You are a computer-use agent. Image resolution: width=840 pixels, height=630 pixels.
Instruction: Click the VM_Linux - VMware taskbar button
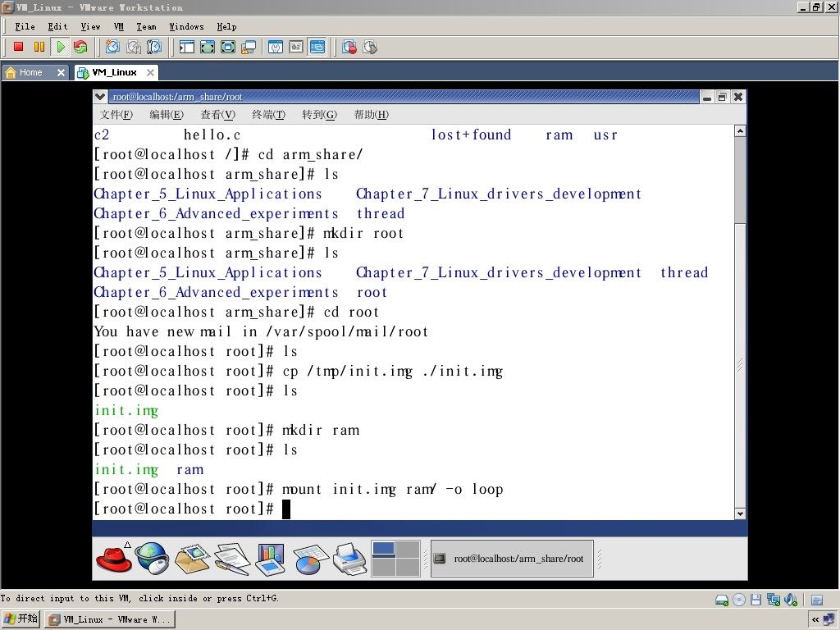[x=111, y=619]
